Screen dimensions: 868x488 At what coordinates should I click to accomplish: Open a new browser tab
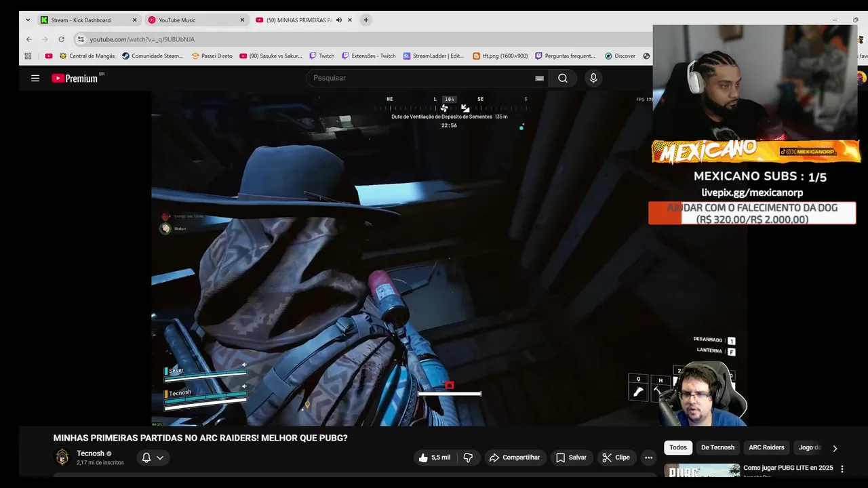pos(366,20)
